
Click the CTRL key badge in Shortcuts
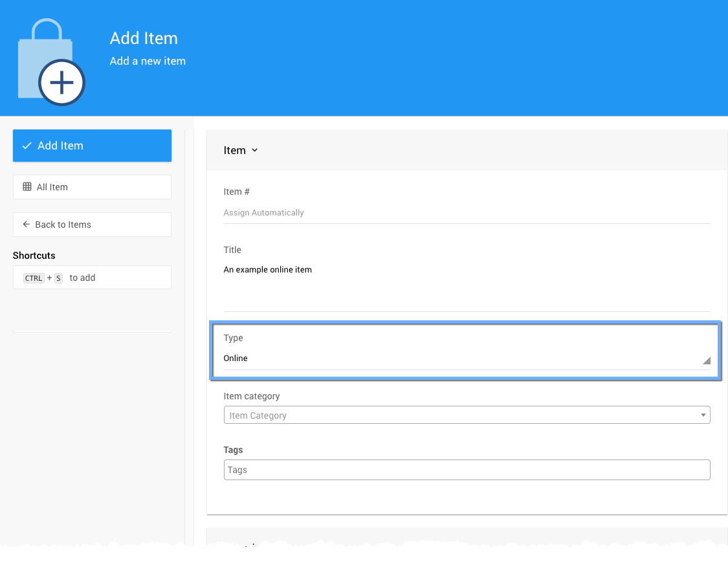34,278
